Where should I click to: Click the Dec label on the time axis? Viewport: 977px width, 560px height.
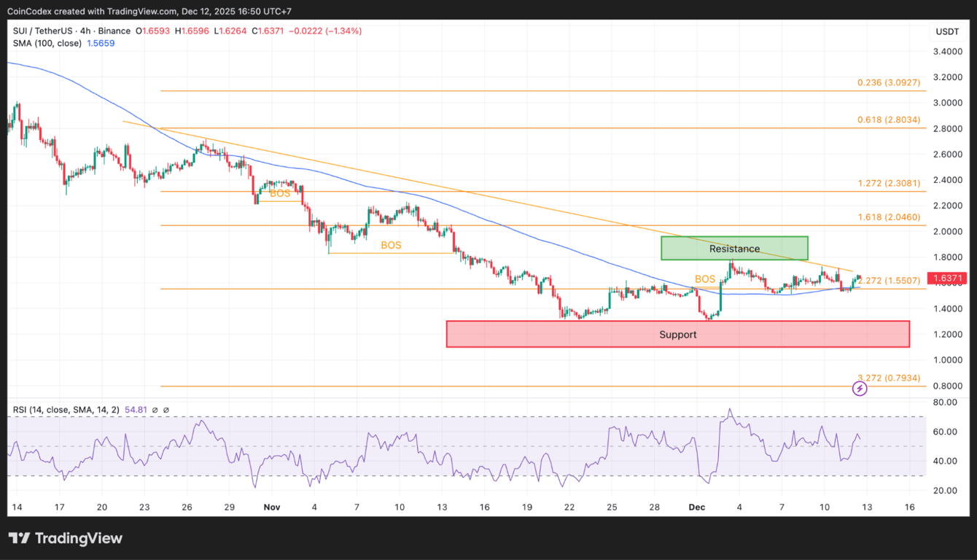coord(696,507)
